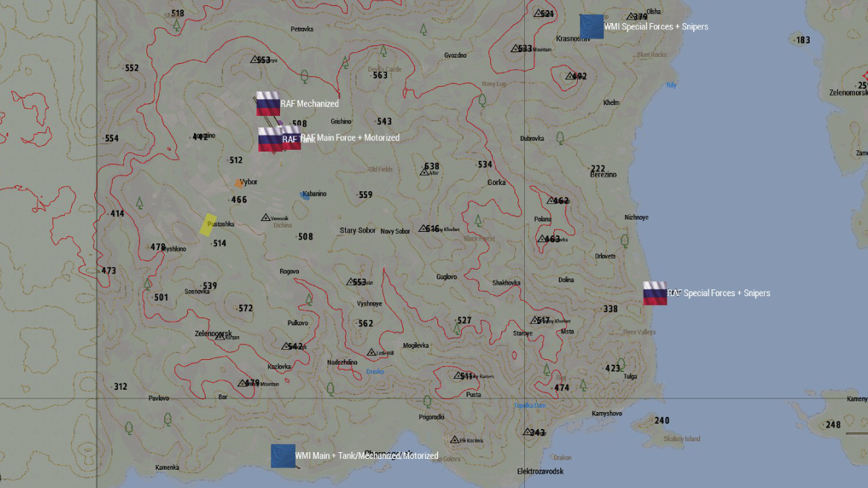The height and width of the screenshot is (488, 868).
Task: Click the "Mogilevka" village label
Action: [416, 345]
